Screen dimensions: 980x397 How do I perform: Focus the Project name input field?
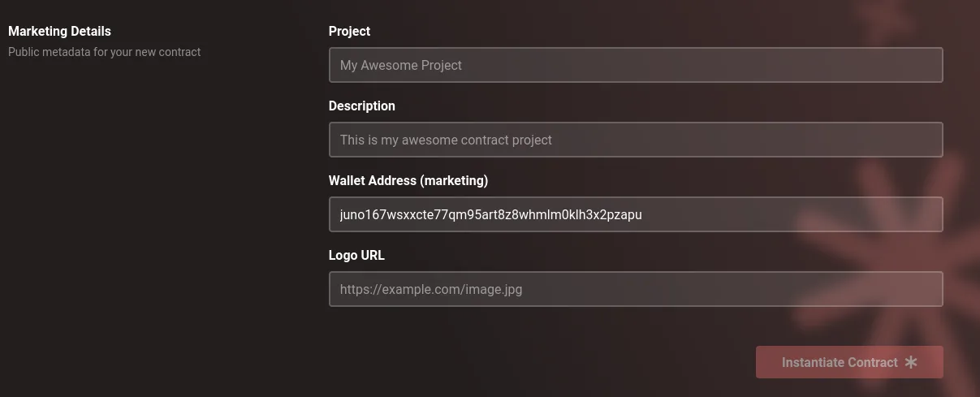[636, 65]
